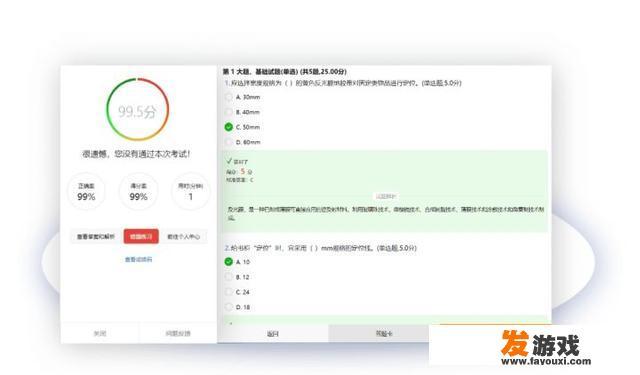
Task: Click the 返回 tab in bottom bar
Action: click(x=272, y=333)
